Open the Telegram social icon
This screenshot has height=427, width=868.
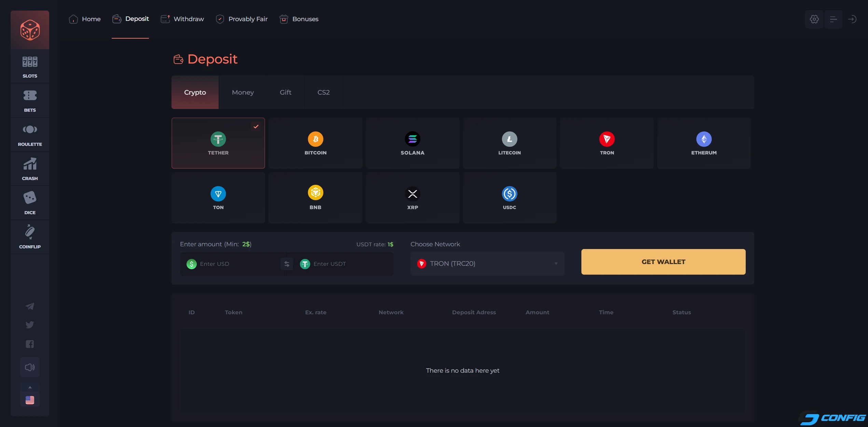tap(30, 306)
